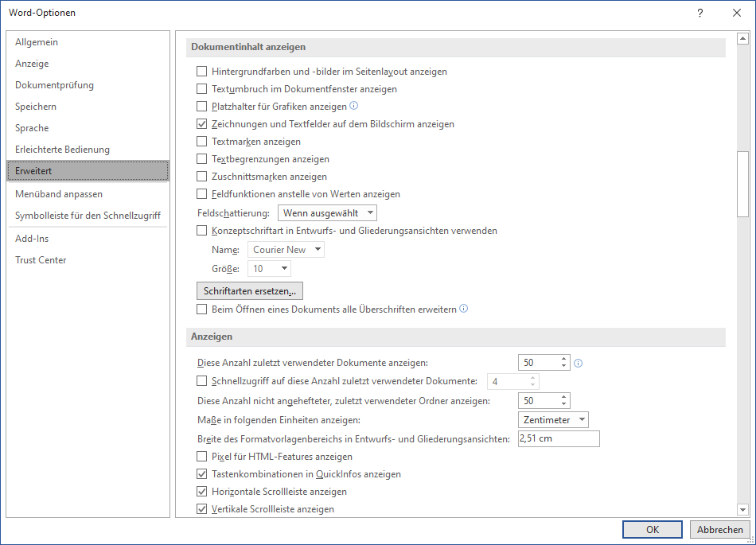Uncheck Zeichnungen und Textfelder auf dem Bildschirm
Image resolution: width=756 pixels, height=545 pixels.
click(201, 124)
